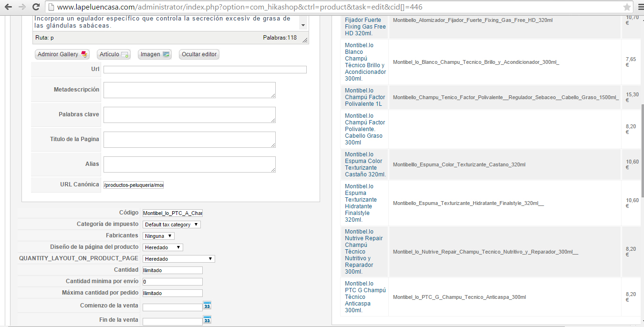Click price 15,30 € in product list
This screenshot has height=327, width=644.
[x=632, y=97]
